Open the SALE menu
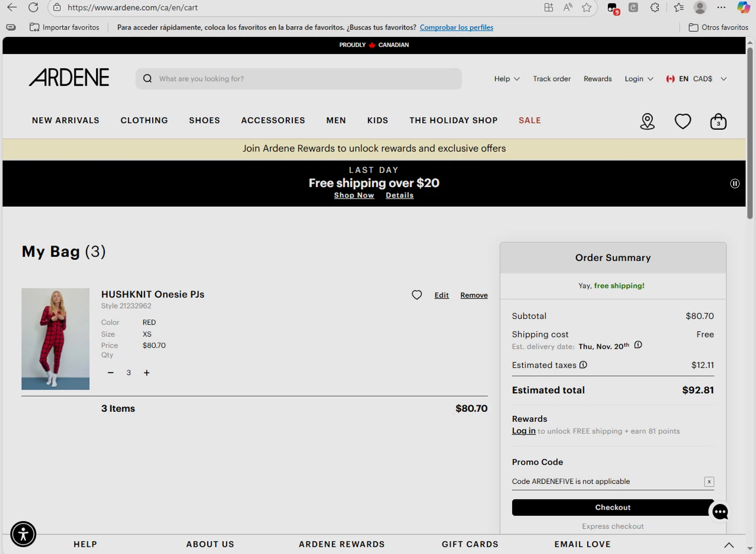 (x=530, y=120)
